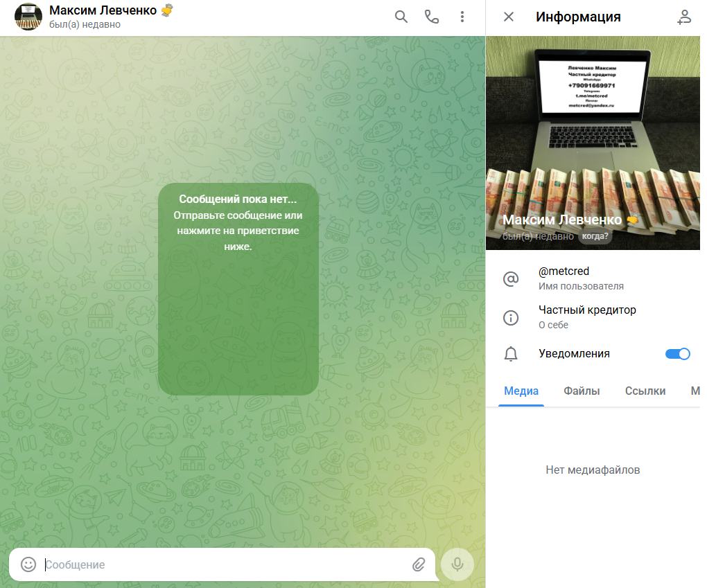Click the @metcred username
Screen dimensions: 707x588
[x=564, y=271]
